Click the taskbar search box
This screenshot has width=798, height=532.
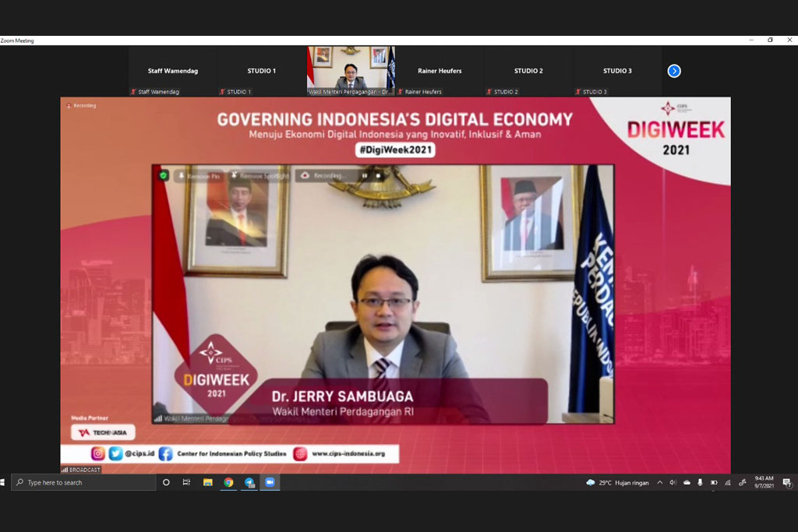(x=84, y=482)
